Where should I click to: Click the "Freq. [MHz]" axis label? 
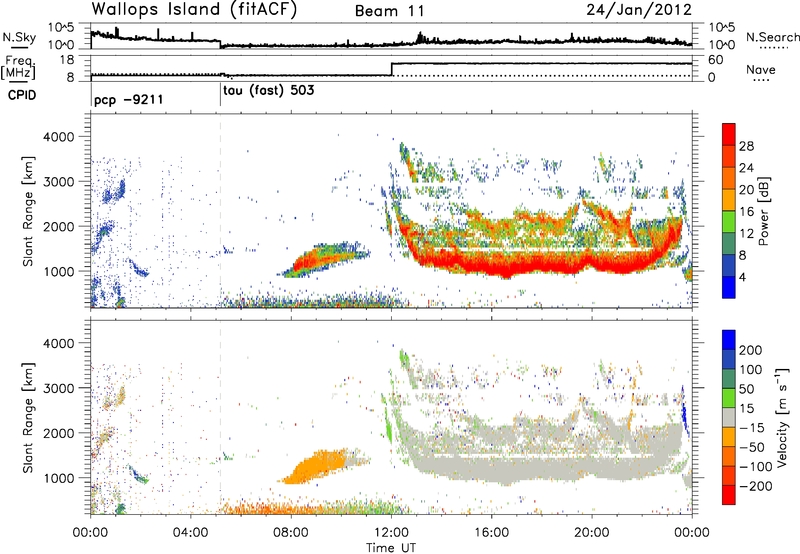click(x=18, y=67)
